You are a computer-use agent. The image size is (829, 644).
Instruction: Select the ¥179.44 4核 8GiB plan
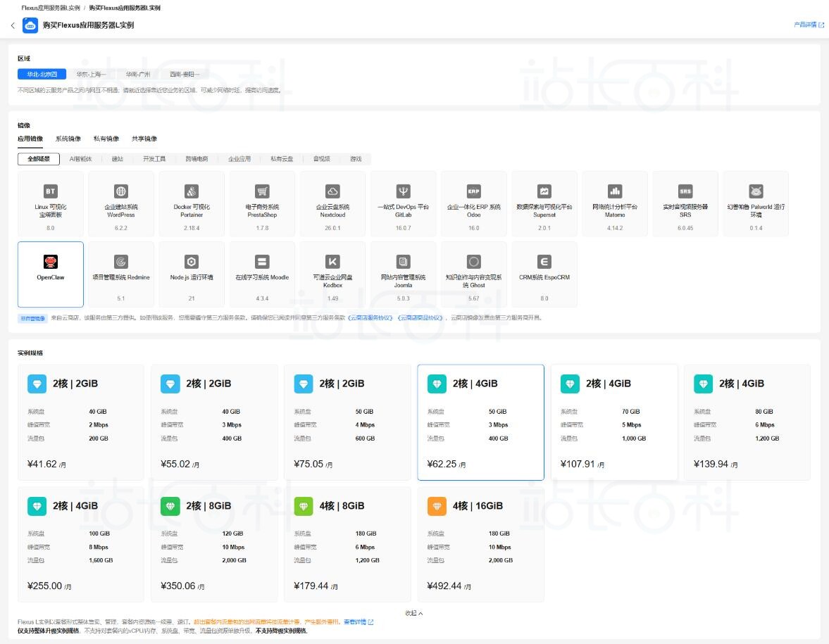click(x=347, y=544)
